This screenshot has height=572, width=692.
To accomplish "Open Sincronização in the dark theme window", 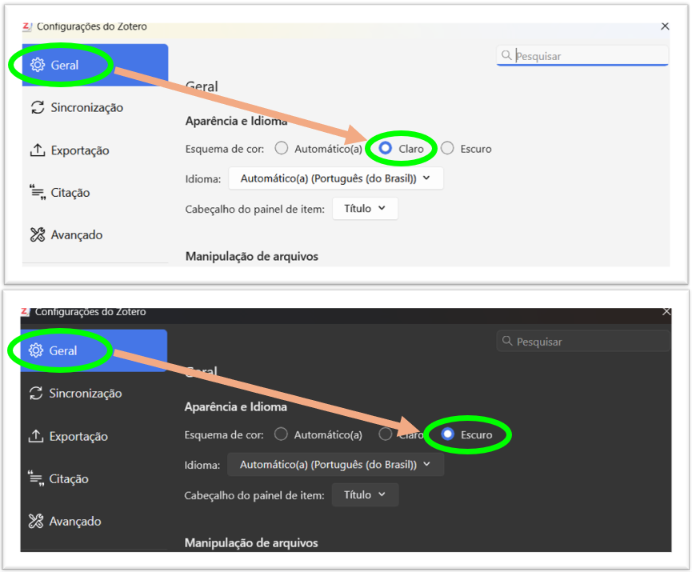I will pos(75,393).
